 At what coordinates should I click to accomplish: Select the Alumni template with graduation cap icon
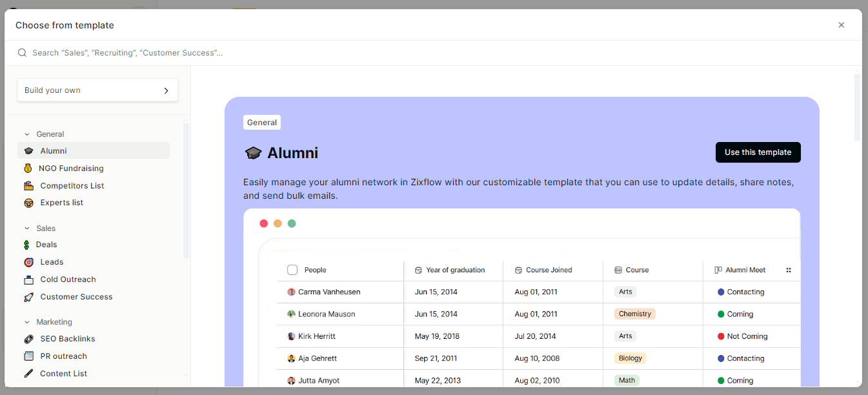pyautogui.click(x=54, y=150)
